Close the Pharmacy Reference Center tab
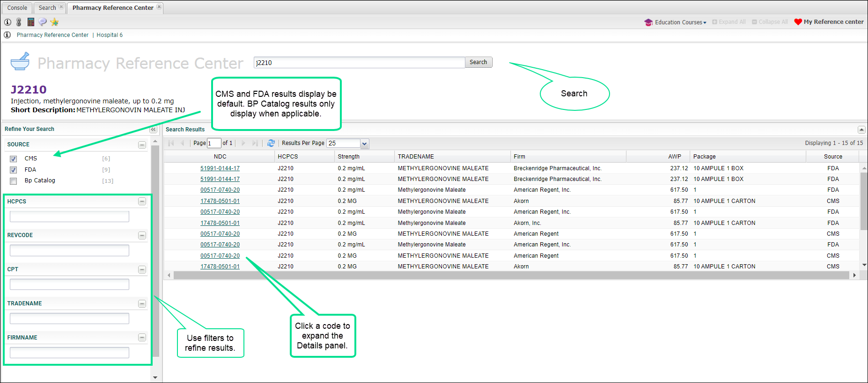 pos(159,7)
